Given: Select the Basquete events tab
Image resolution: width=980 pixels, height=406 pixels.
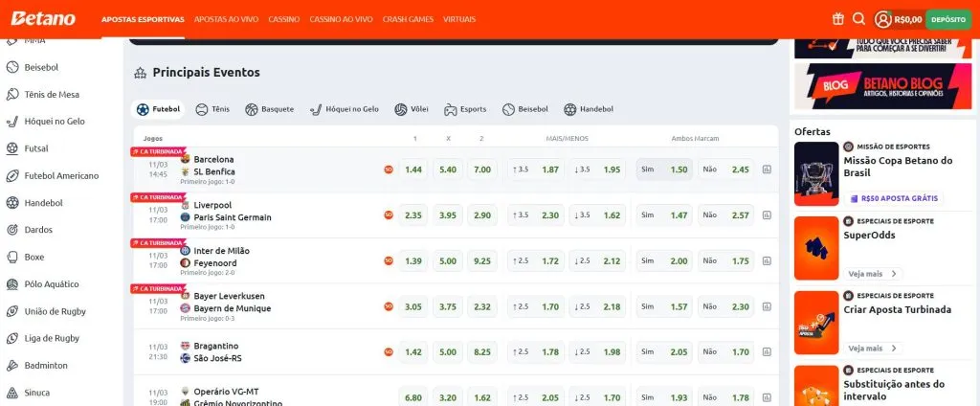Looking at the screenshot, I should pyautogui.click(x=269, y=109).
